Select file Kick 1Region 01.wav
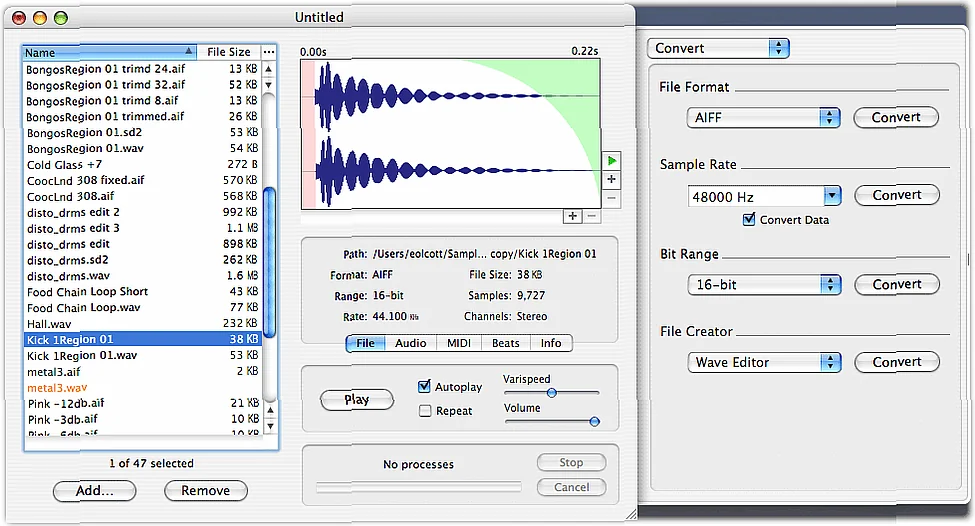The height and width of the screenshot is (526, 975). [142, 356]
